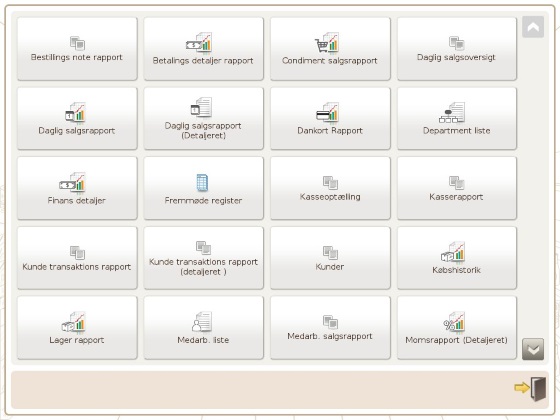The height and width of the screenshot is (420, 560).
Task: Click the scroll down arrow button
Action: [533, 349]
